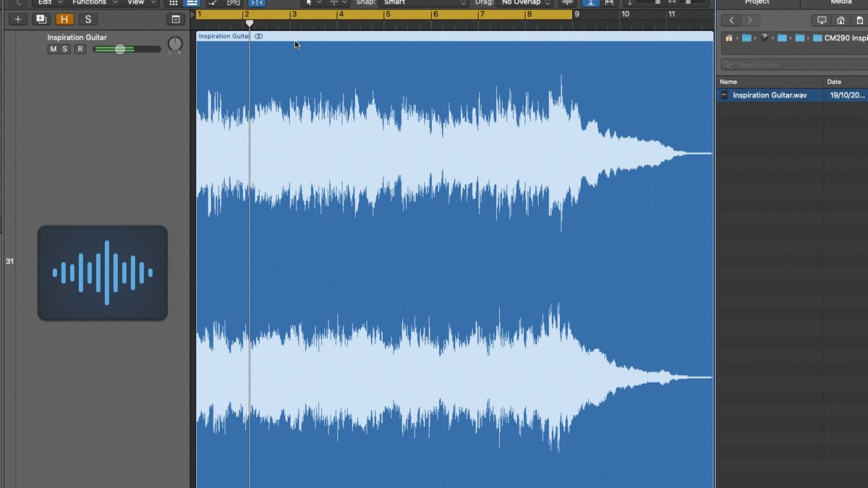This screenshot has width=868, height=488.
Task: Open the crossfade/flex editing icon
Action: (233, 3)
